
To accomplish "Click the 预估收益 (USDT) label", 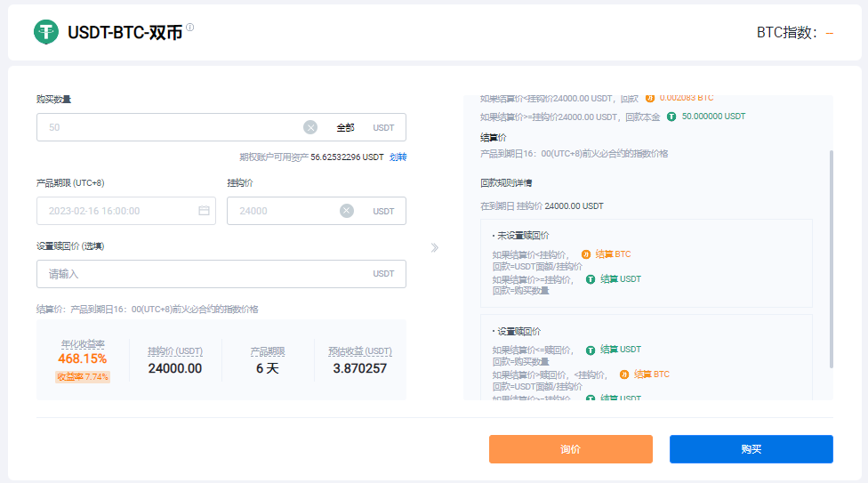I will click(360, 351).
